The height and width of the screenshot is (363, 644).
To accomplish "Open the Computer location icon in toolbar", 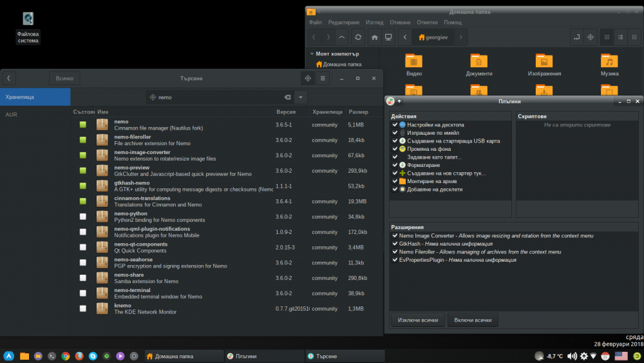I will (x=388, y=37).
